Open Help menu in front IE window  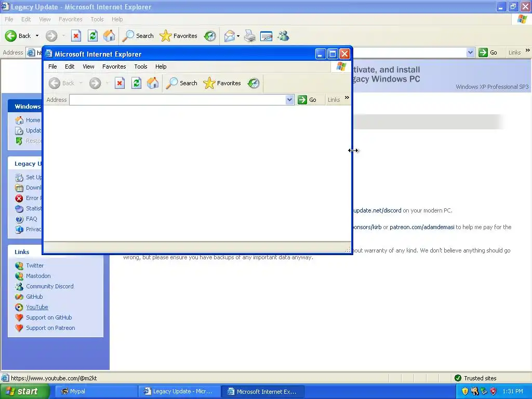click(161, 66)
